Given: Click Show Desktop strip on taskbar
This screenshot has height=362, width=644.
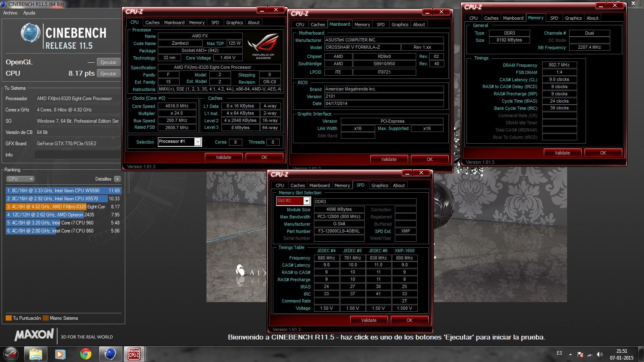Looking at the screenshot, I should tap(641, 354).
